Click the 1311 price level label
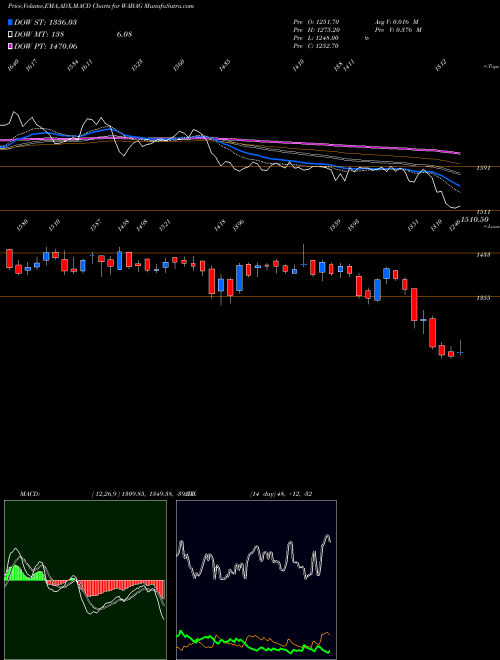Viewport: 500px width, 660px height. 482,211
